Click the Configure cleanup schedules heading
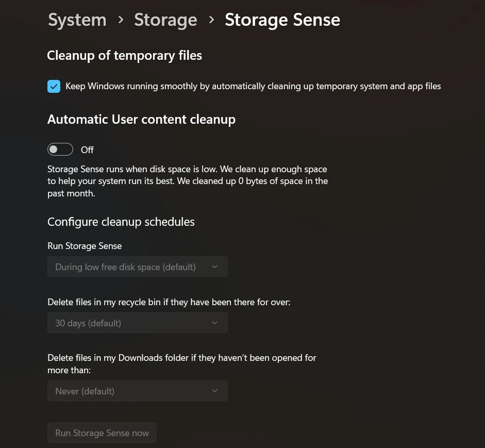 pyautogui.click(x=121, y=222)
